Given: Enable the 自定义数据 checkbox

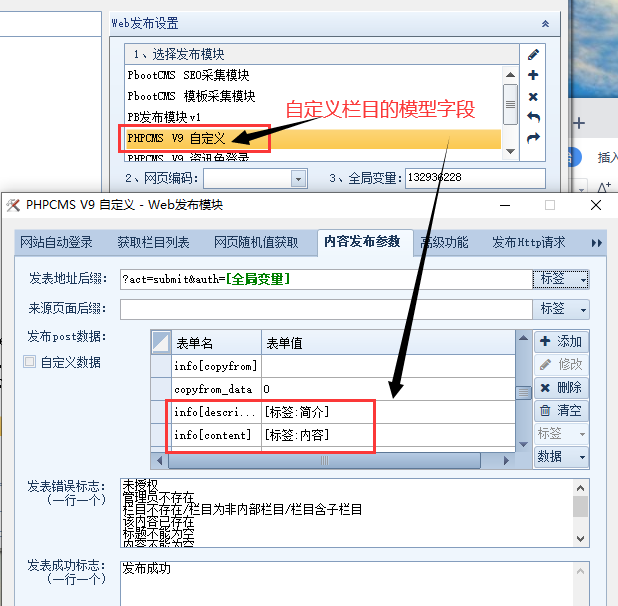Looking at the screenshot, I should (x=30, y=362).
